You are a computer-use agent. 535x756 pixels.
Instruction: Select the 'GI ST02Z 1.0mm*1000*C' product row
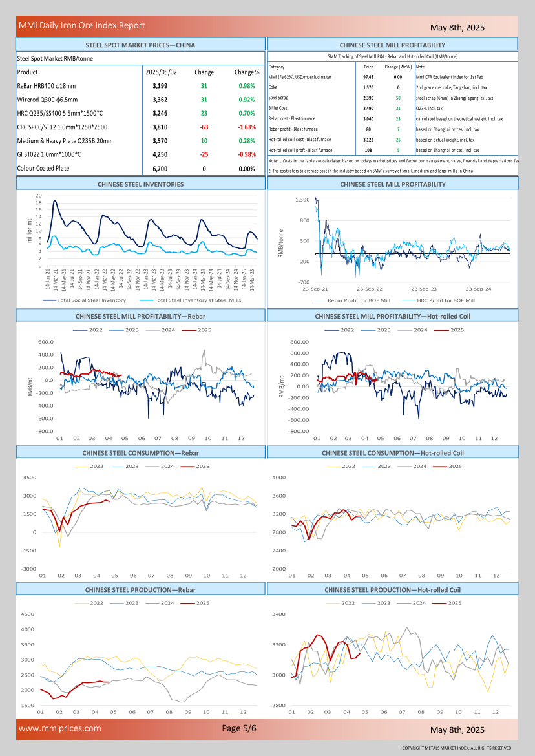pyautogui.click(x=140, y=155)
